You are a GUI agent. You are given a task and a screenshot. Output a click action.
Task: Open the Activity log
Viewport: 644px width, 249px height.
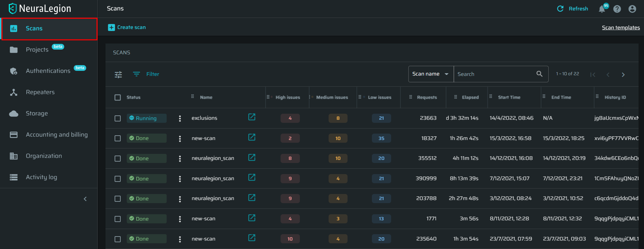(x=42, y=177)
